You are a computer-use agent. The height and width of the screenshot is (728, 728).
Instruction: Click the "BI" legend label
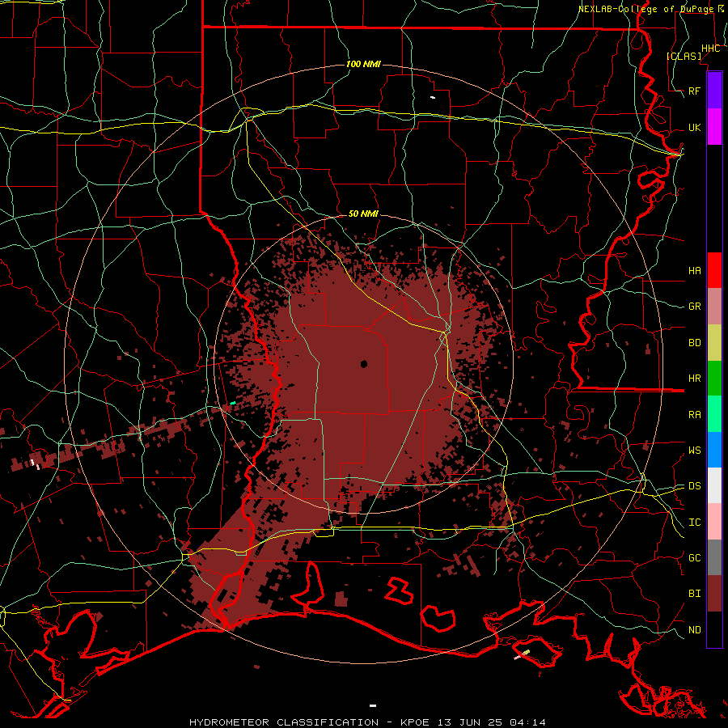point(695,594)
